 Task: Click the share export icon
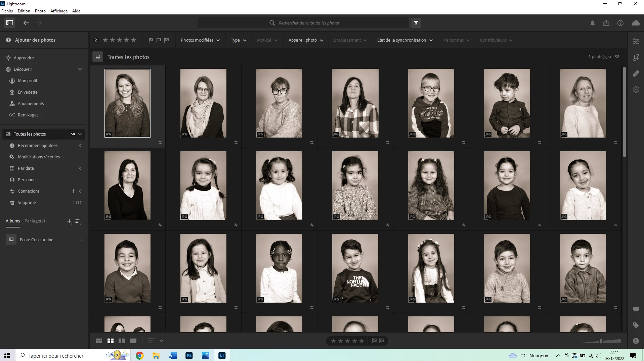606,23
